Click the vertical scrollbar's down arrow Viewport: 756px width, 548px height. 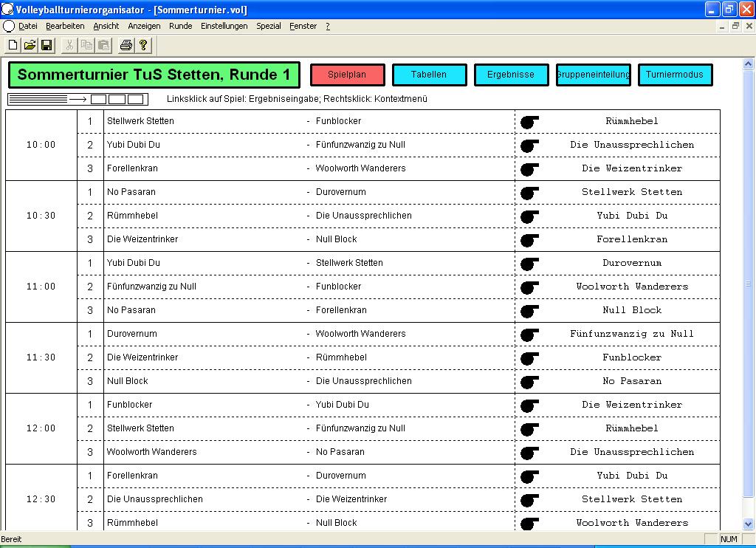tap(749, 524)
